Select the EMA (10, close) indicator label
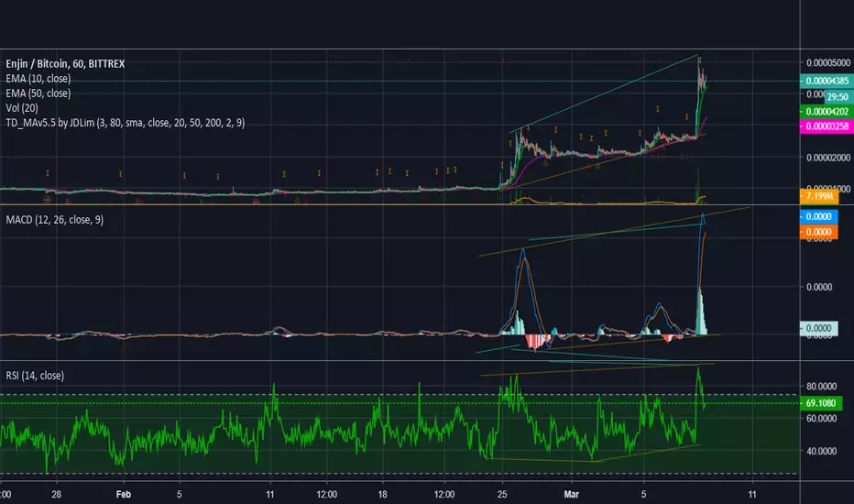Image resolution: width=854 pixels, height=504 pixels. (38, 79)
